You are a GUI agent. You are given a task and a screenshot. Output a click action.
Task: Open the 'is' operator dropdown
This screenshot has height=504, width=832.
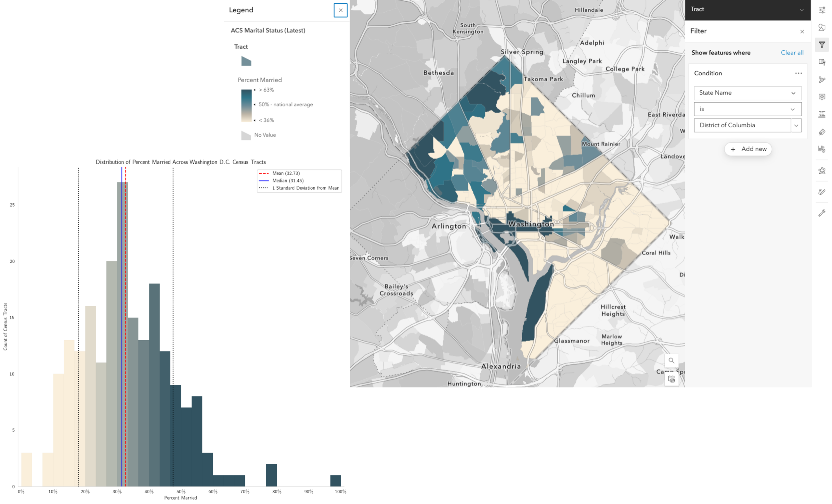pyautogui.click(x=747, y=109)
